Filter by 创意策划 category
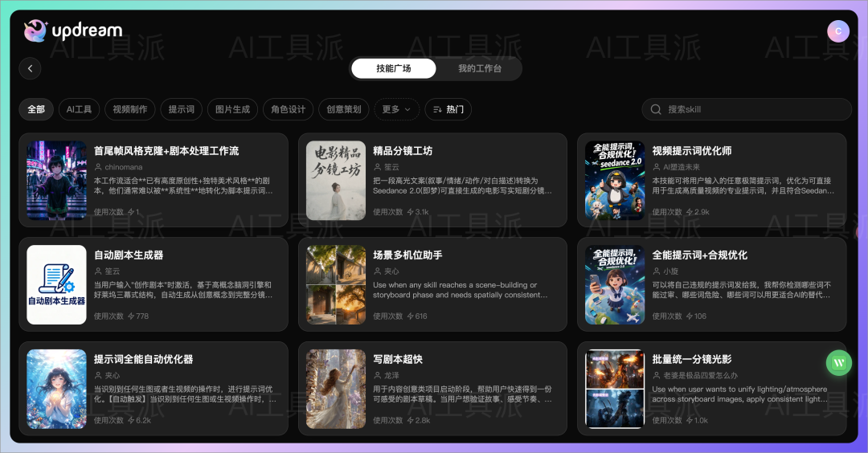Viewport: 868px width, 453px height. tap(344, 109)
